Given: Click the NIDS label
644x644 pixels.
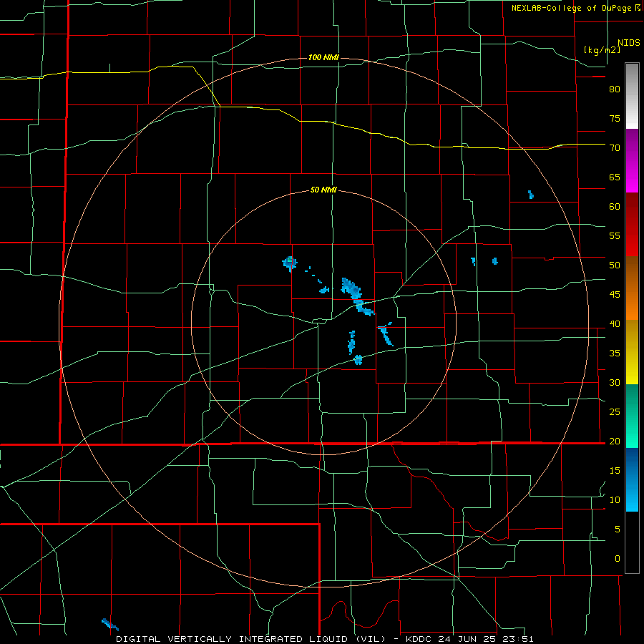Looking at the screenshot, I should tap(629, 43).
